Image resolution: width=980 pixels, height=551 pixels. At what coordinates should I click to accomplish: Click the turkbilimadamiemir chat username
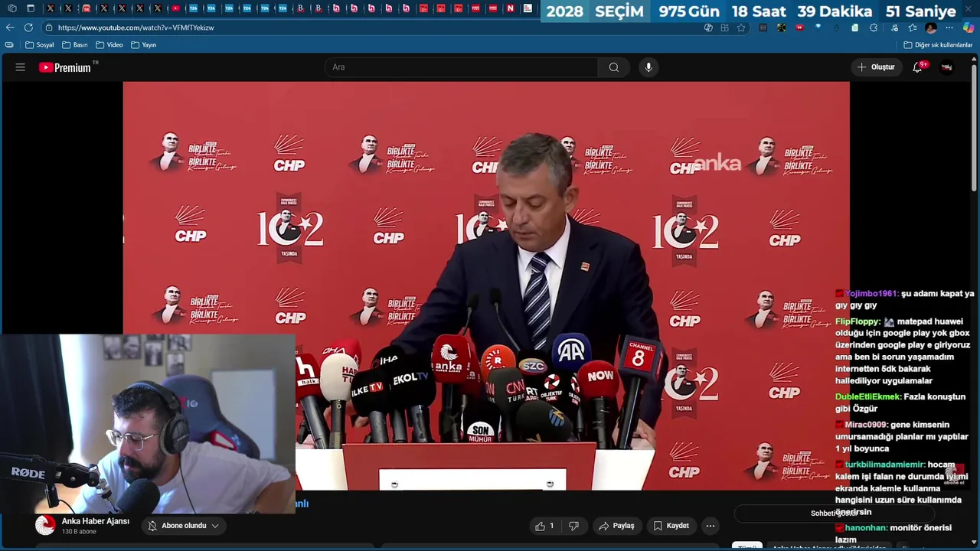click(x=885, y=465)
